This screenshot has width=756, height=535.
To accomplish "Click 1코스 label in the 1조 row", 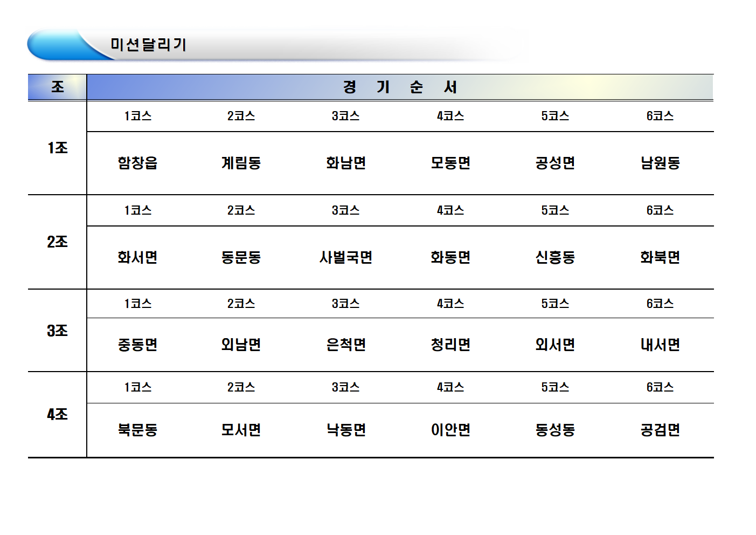I will [x=137, y=116].
